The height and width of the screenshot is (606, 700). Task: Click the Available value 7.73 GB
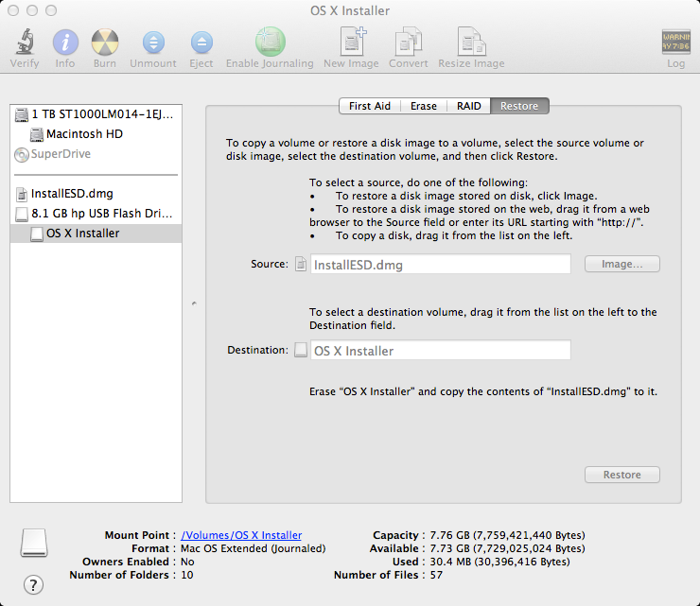[507, 548]
